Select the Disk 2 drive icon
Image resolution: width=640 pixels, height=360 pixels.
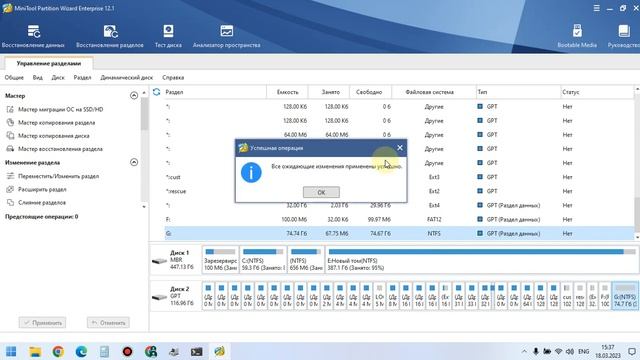159,297
